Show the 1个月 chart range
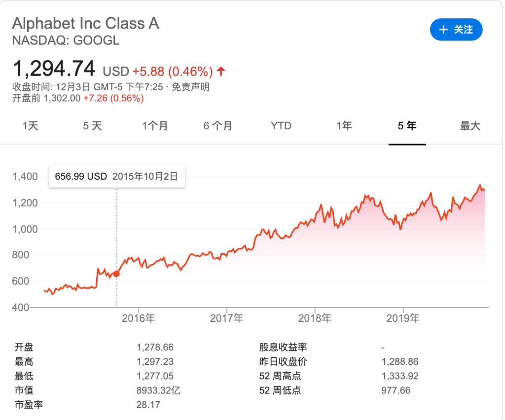This screenshot has height=420, width=505. pyautogui.click(x=155, y=126)
